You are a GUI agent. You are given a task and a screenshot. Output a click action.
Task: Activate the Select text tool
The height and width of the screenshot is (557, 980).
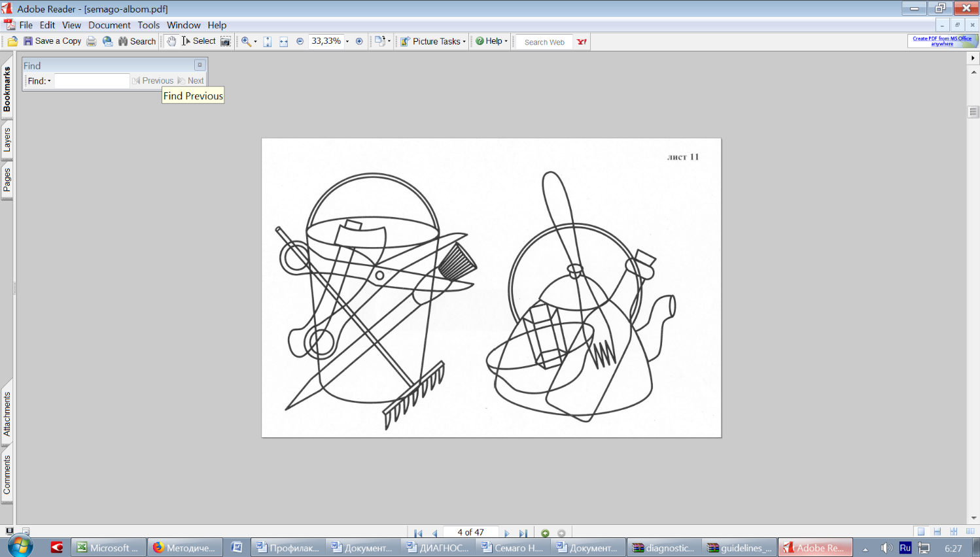(x=198, y=41)
